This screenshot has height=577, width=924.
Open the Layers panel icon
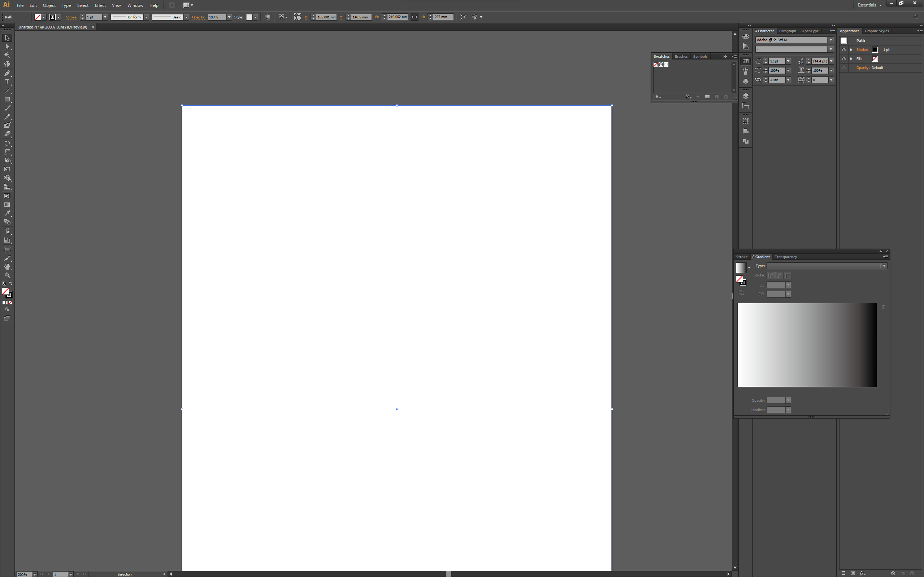tap(745, 96)
